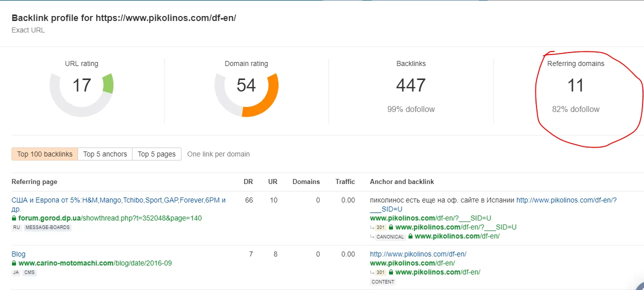The width and height of the screenshot is (644, 290).
Task: Click the DR column header
Action: (x=248, y=181)
